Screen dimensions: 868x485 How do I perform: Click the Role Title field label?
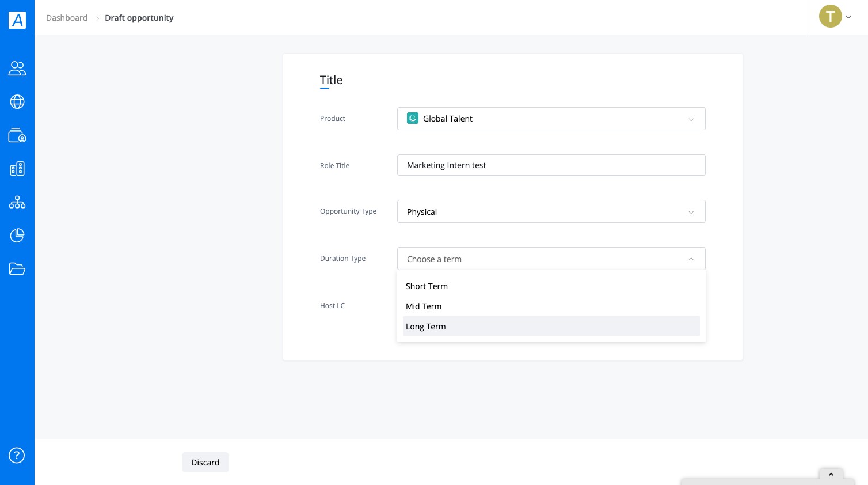pos(334,166)
